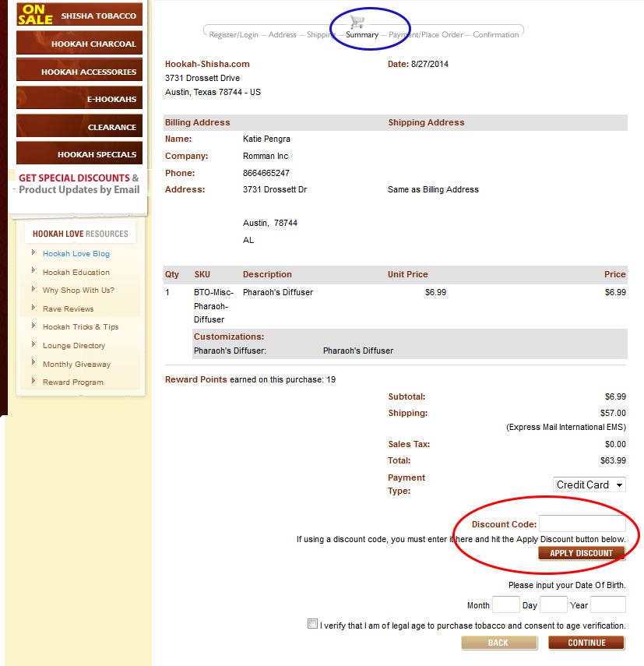Click the arrow bullet beside Lounge Directory
644x666 pixels.
coord(33,344)
